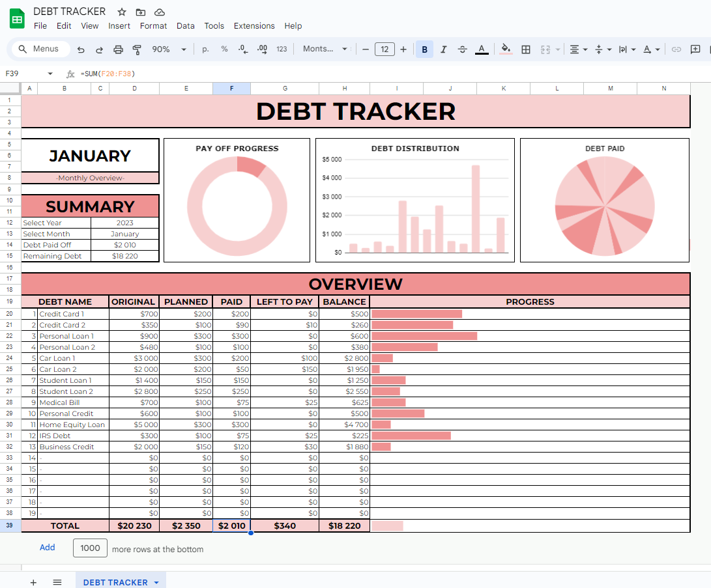This screenshot has height=588, width=711.
Task: Open the name box dropdown arrow
Action: pyautogui.click(x=50, y=74)
